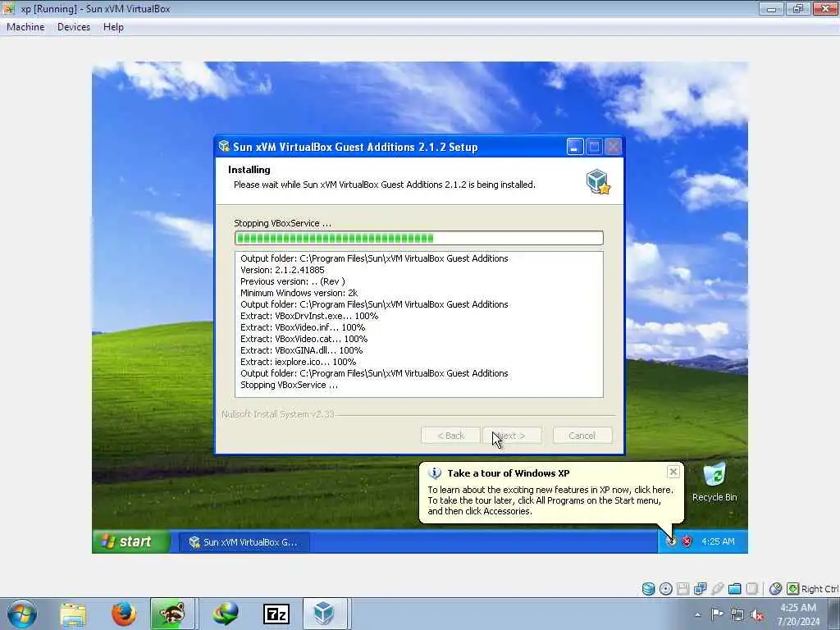
Task: Click the green keyboard capture host key icon
Action: pos(793,589)
